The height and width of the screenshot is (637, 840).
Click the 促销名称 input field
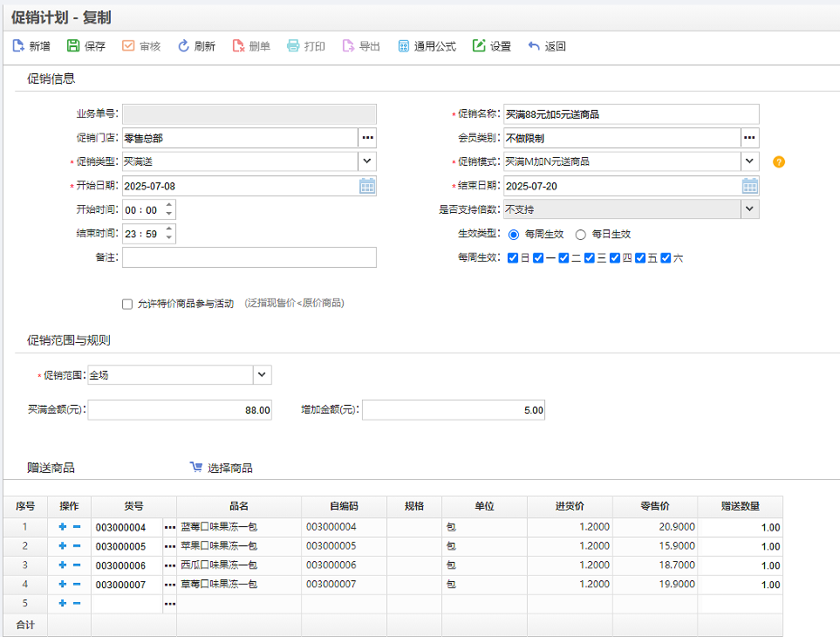pyautogui.click(x=631, y=114)
